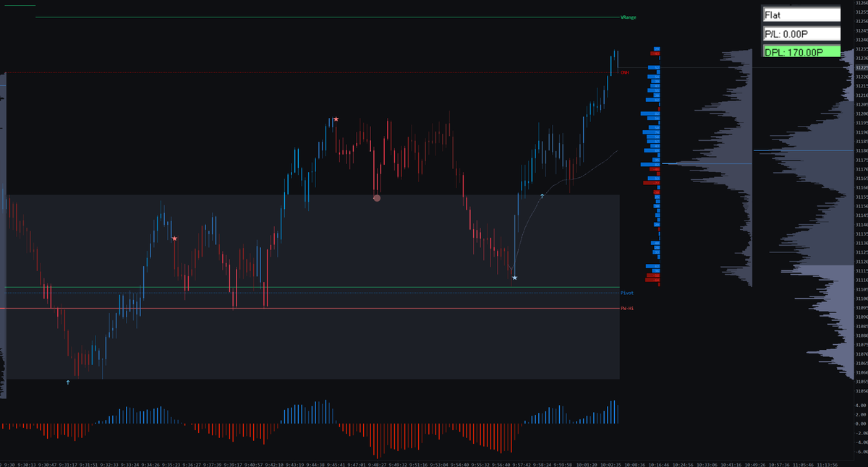Click the 11:13:56 time label on the axis
This screenshot has height=467, width=868.
(826, 463)
